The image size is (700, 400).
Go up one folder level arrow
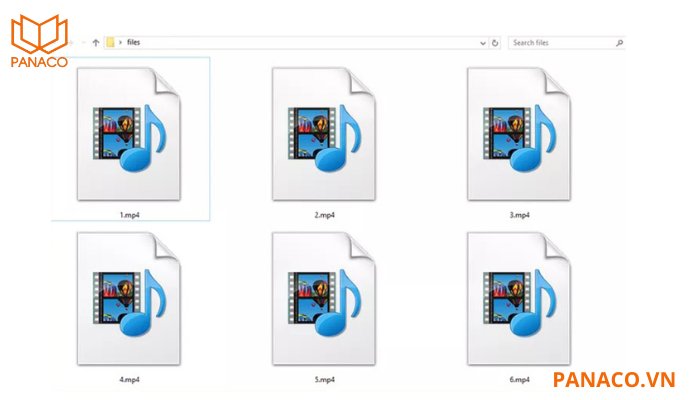pyautogui.click(x=96, y=43)
